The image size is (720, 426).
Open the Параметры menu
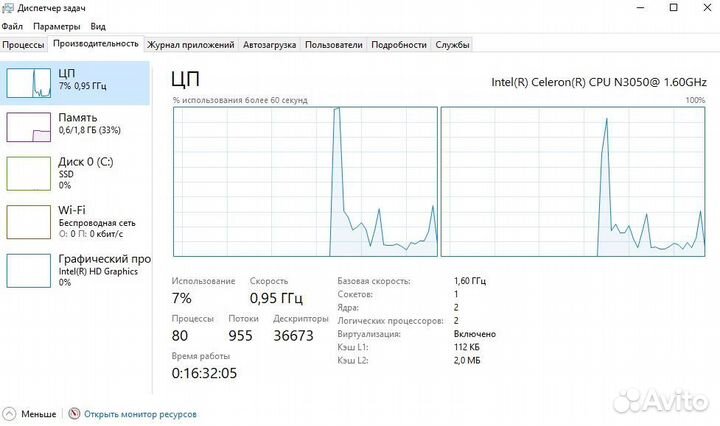click(56, 26)
